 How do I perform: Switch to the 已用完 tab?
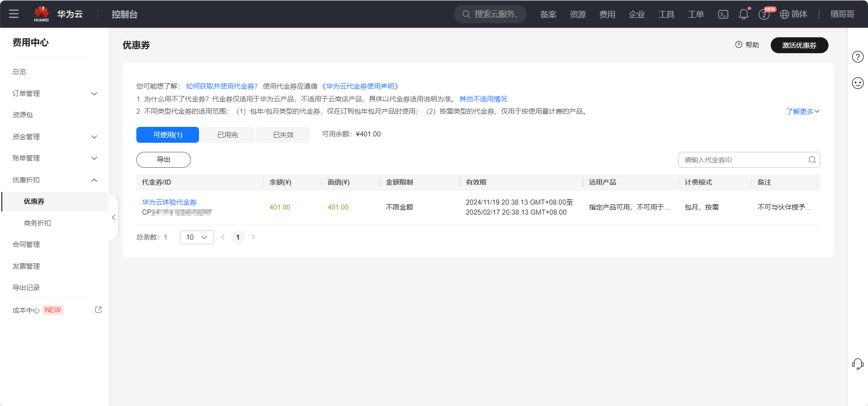click(x=228, y=135)
